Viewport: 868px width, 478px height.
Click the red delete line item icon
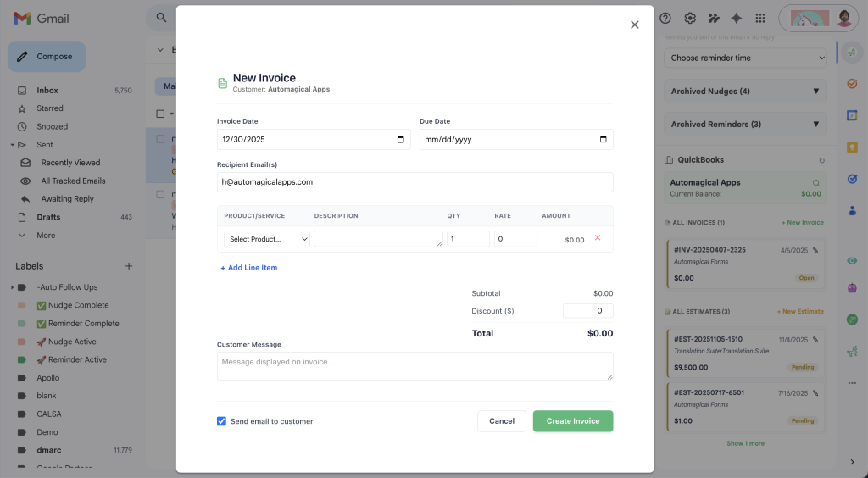(x=598, y=238)
